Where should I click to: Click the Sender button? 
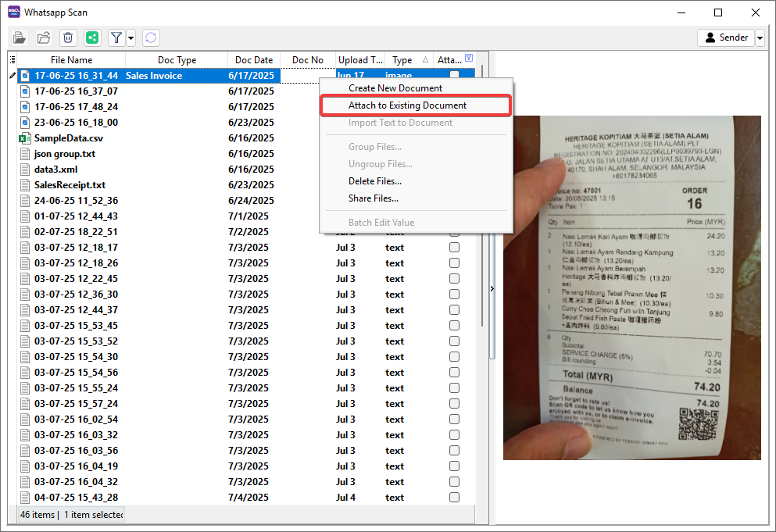726,37
